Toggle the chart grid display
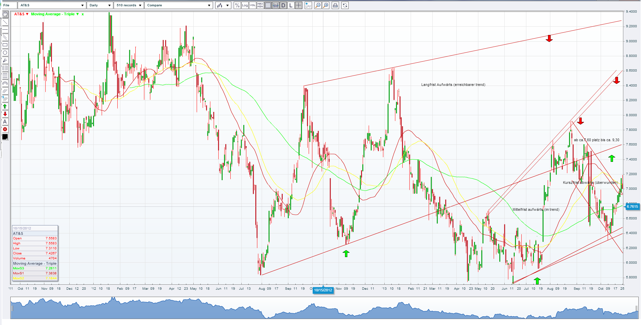644x325 pixels. click(x=268, y=5)
